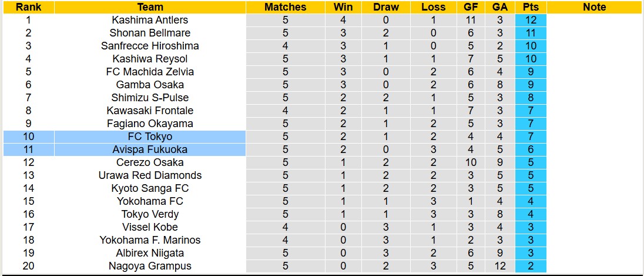Open the Cerezo Osaka team entry
Viewport: 644px width, 276px height.
(x=150, y=162)
